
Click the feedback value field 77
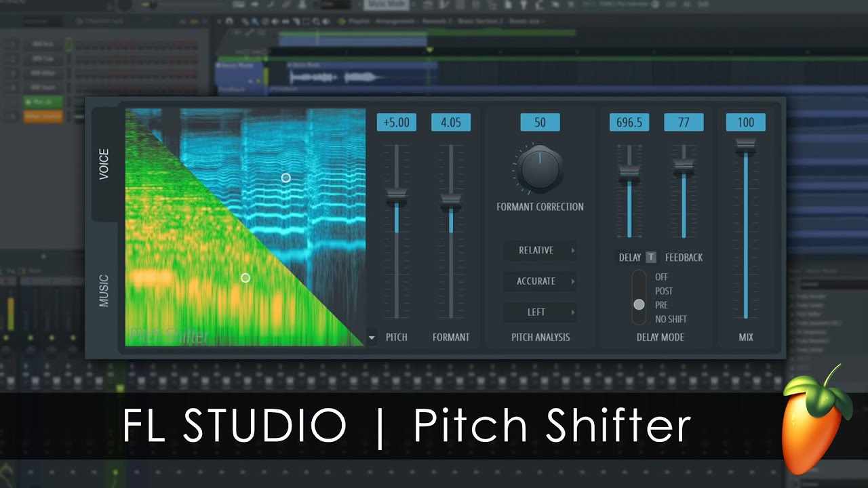[x=684, y=123]
